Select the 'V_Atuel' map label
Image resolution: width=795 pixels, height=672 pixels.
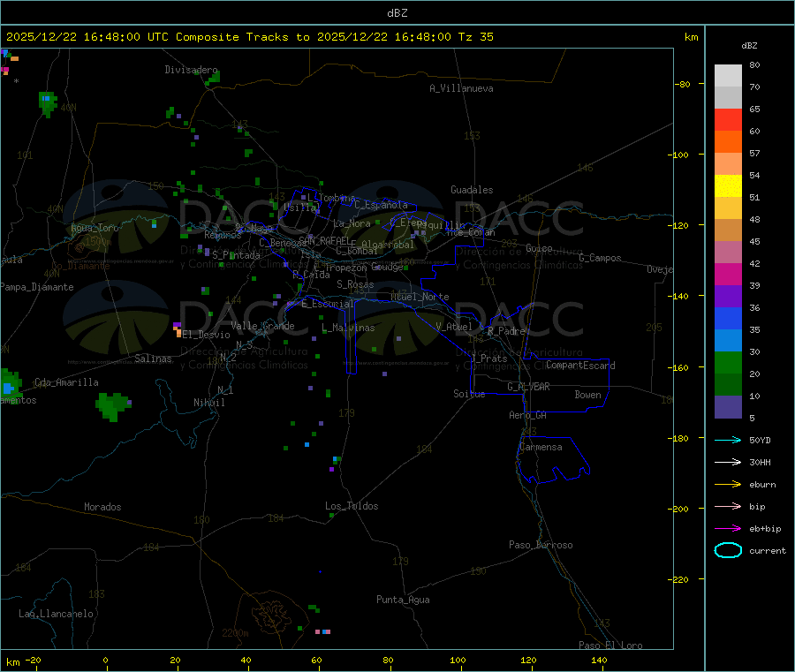tap(454, 327)
